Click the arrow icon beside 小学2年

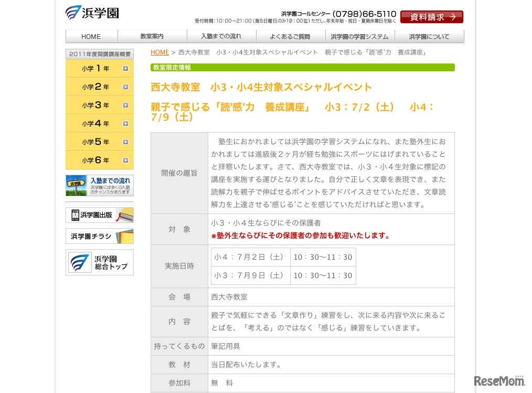click(x=125, y=87)
